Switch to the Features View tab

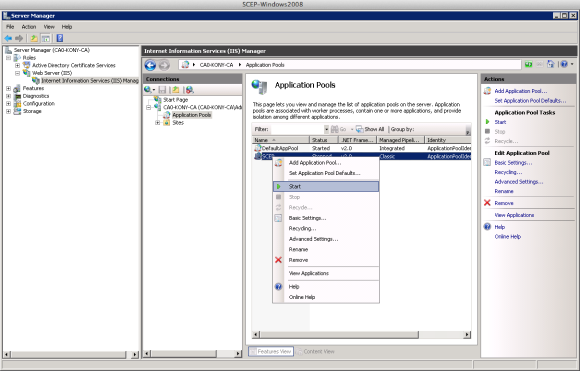(x=271, y=351)
